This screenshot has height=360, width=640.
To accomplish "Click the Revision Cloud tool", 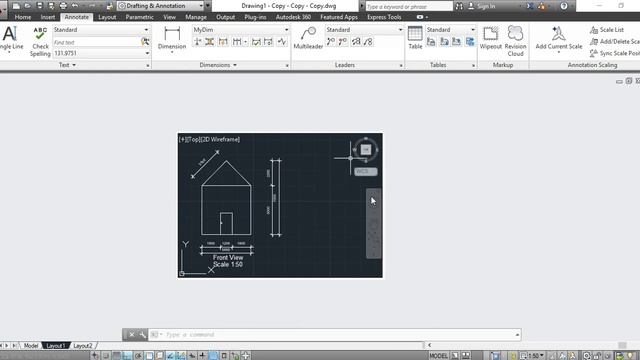I will pos(515,41).
